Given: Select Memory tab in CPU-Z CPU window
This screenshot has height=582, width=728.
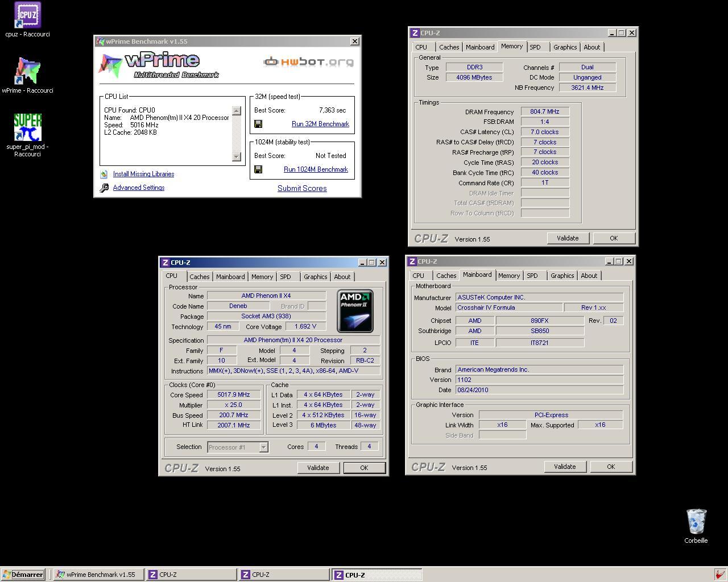Looking at the screenshot, I should coord(262,277).
